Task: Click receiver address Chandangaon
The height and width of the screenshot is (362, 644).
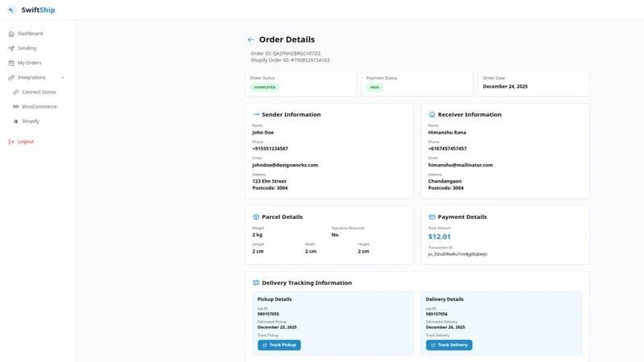Action: (445, 181)
